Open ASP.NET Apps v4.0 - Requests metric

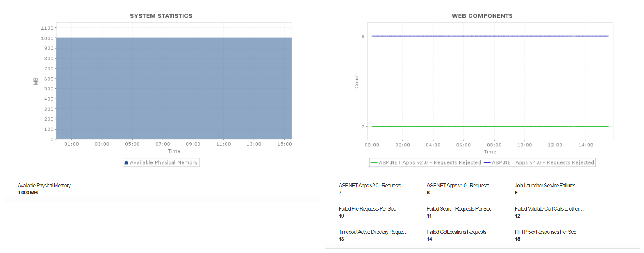[x=460, y=186]
